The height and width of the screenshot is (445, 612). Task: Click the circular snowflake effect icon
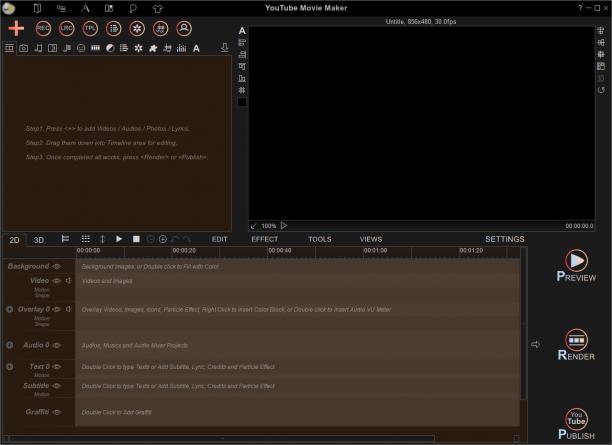pos(137,28)
